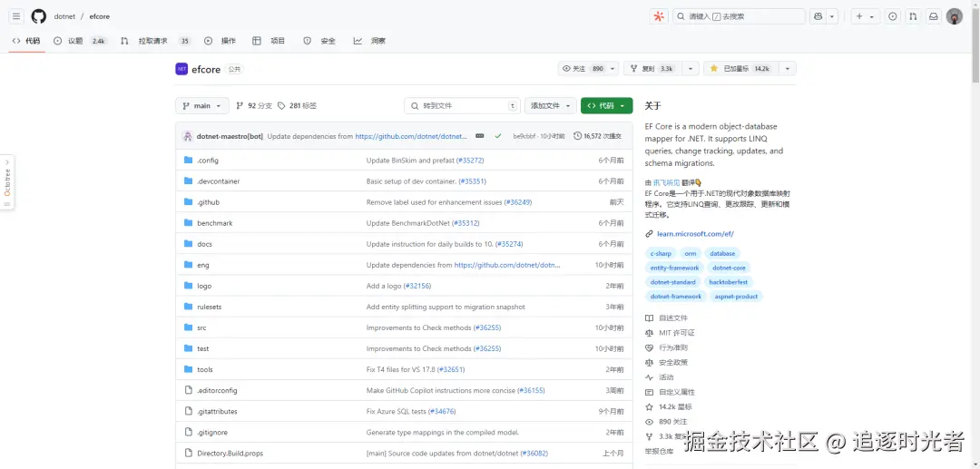Screen dimensions: 980x469
Task: Open pull requests icon in header
Action: coord(913,16)
